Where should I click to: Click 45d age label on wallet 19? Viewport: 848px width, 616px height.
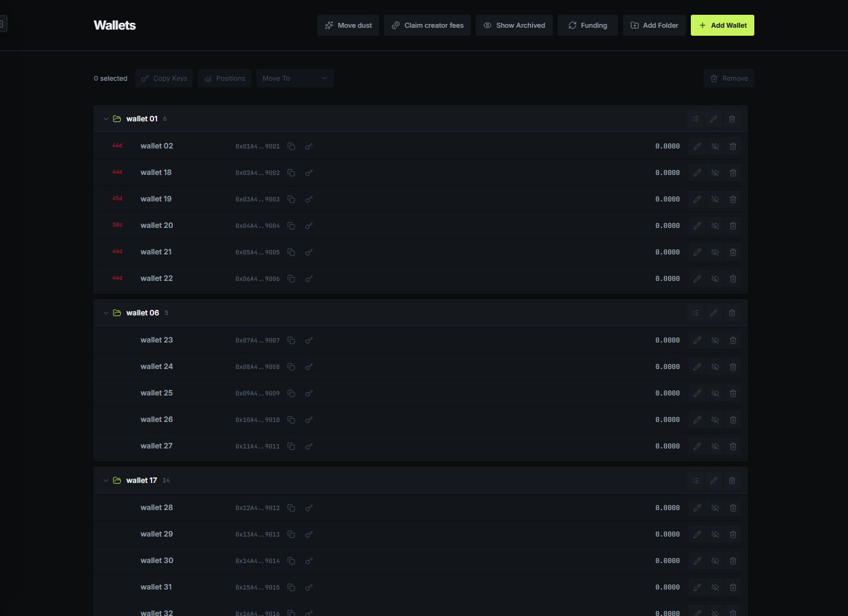117,199
